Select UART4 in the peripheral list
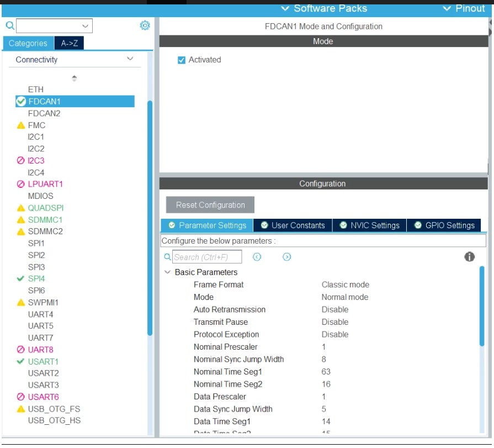The width and height of the screenshot is (494, 448). [x=41, y=314]
